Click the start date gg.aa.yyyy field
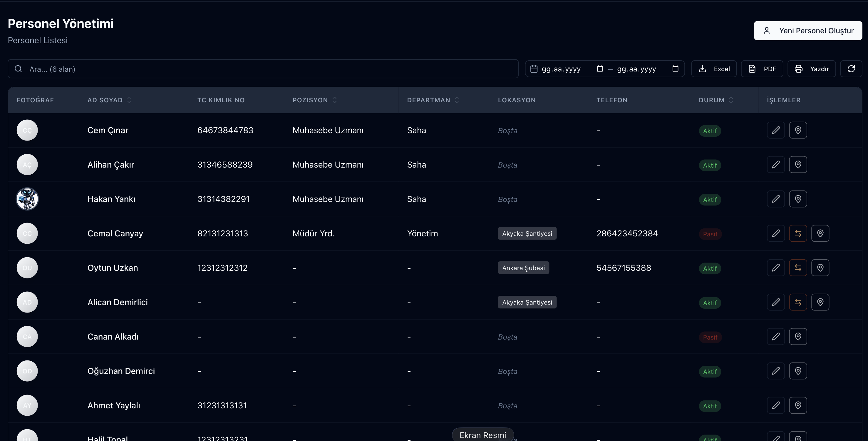This screenshot has height=441, width=868. pos(561,69)
